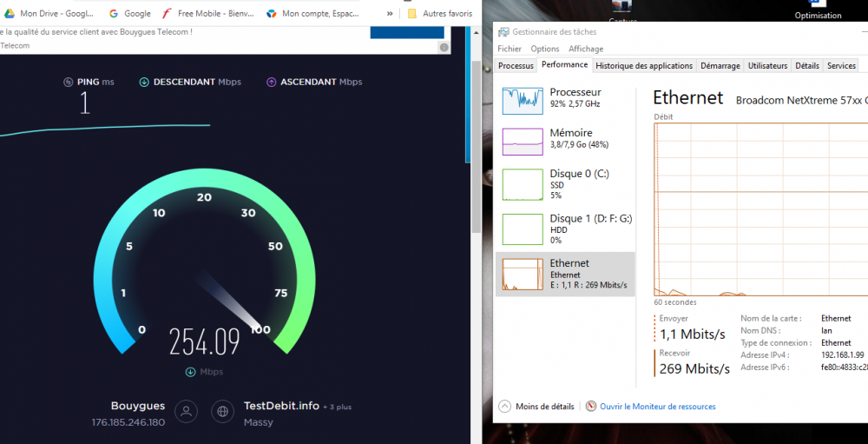Collapse with the Moins de détails chevron
This screenshot has height=444, width=868.
coord(505,407)
